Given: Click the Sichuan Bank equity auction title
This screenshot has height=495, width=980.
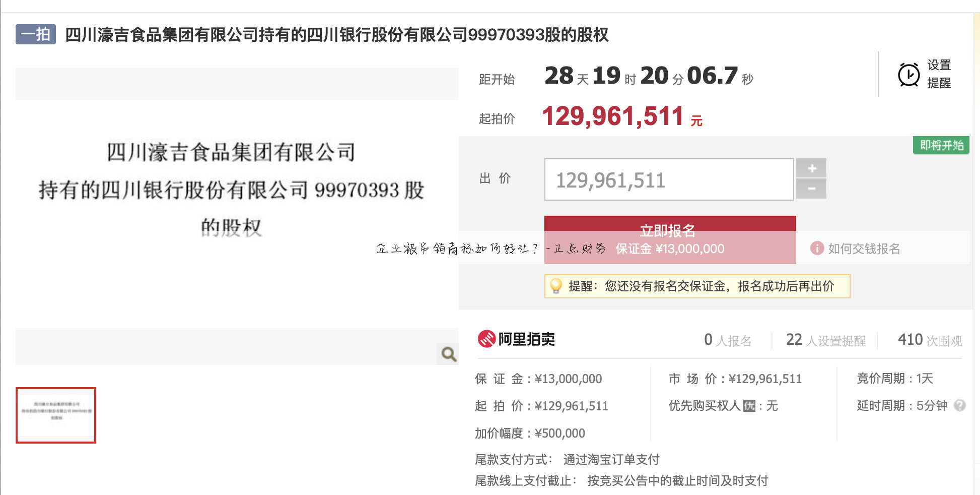Looking at the screenshot, I should click(x=336, y=35).
